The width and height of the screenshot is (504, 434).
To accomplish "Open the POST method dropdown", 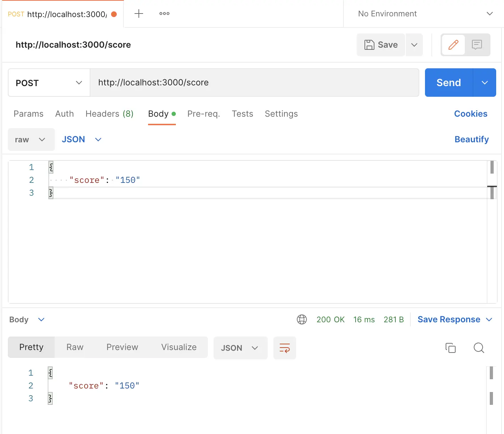I will [x=49, y=83].
